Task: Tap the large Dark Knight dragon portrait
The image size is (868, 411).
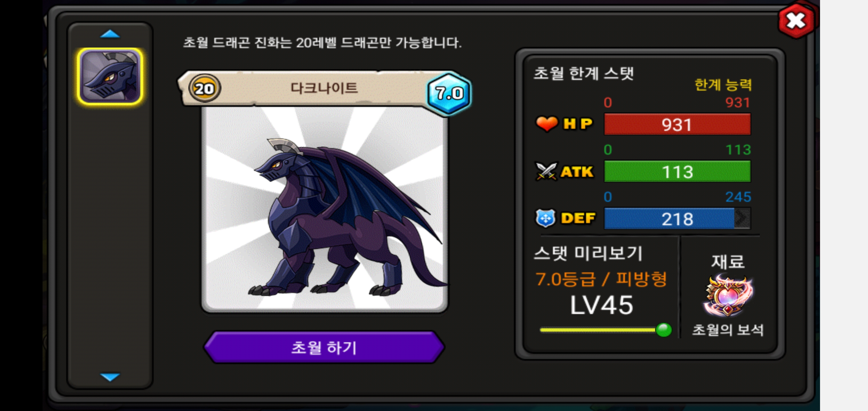Action: [324, 209]
